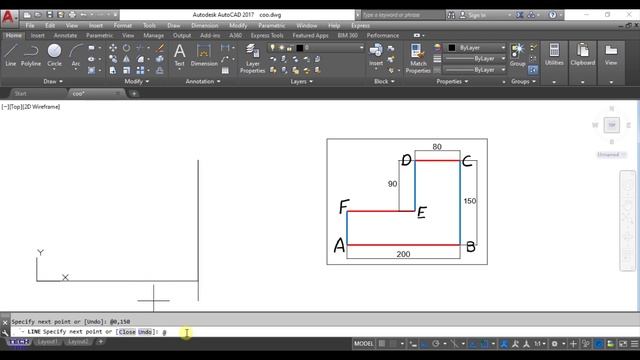This screenshot has height=360, width=640.
Task: Click the Rotate tool icon
Action: (x=127, y=48)
